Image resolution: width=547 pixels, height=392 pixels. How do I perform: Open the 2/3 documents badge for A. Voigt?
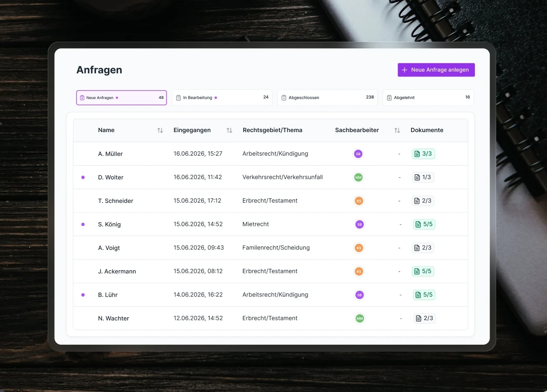[423, 248]
